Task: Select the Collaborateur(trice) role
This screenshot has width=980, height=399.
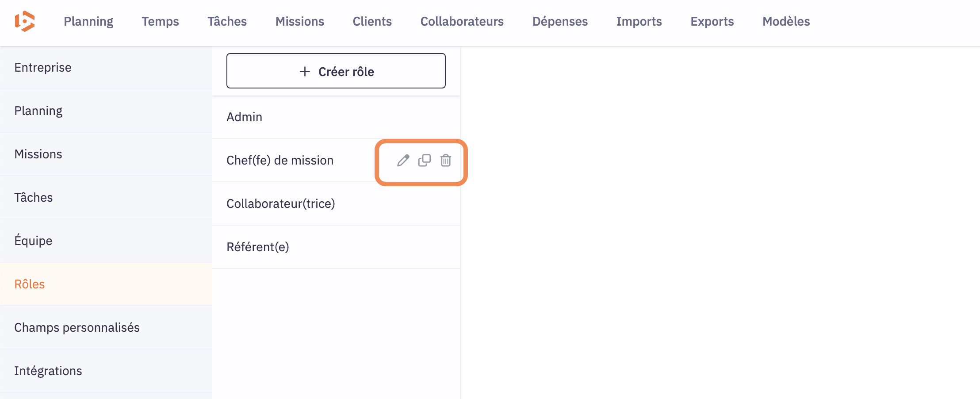Action: pyautogui.click(x=280, y=204)
